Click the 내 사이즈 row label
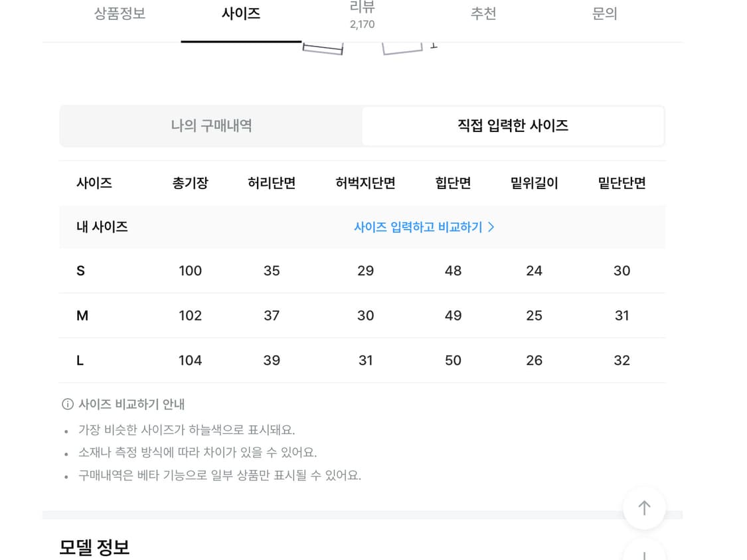 coord(102,227)
